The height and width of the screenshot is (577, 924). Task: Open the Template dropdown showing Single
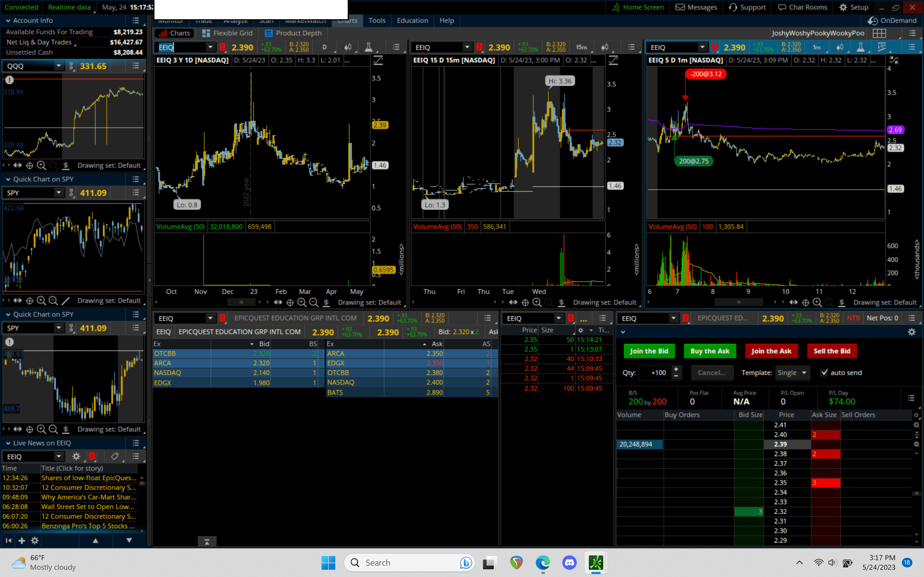(792, 373)
